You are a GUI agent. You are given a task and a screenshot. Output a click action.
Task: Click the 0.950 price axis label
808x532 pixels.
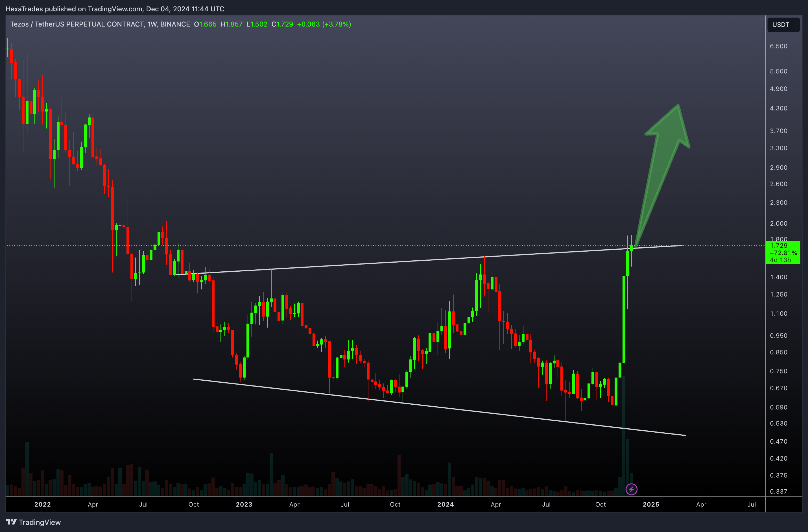click(x=778, y=336)
